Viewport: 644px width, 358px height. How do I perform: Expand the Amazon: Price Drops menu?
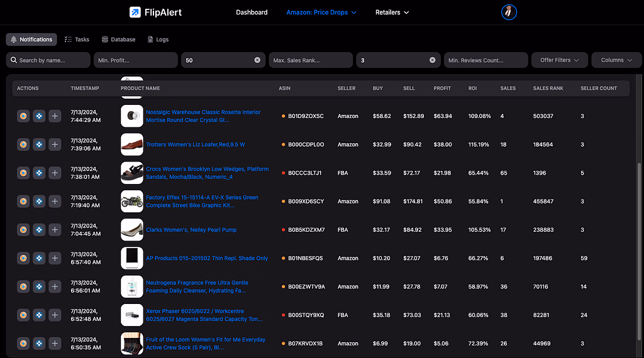(321, 13)
